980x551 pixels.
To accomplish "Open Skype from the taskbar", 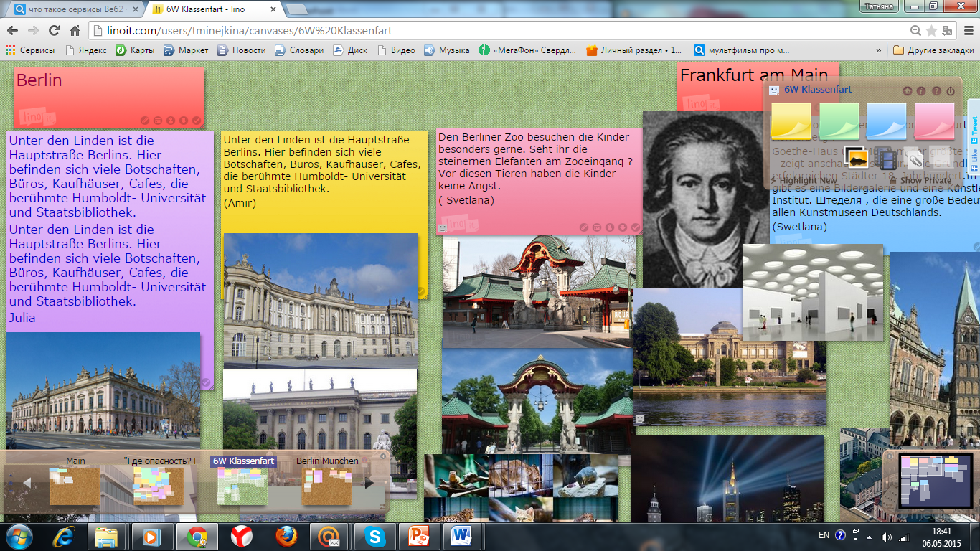I will click(374, 537).
